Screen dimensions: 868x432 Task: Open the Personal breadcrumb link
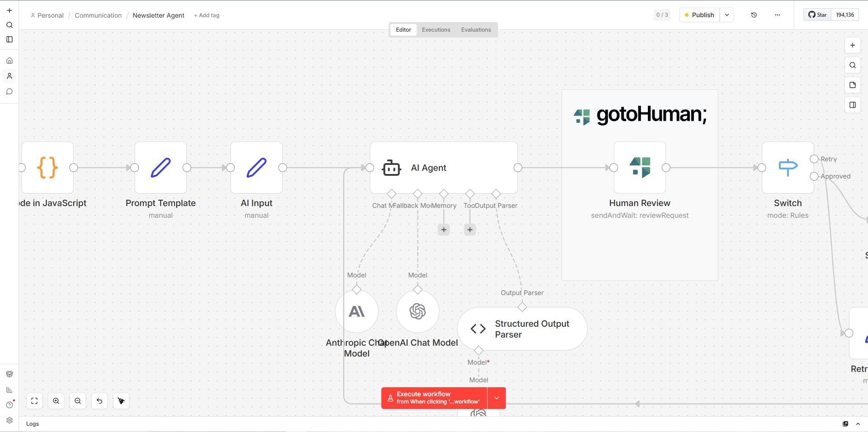pyautogui.click(x=47, y=15)
